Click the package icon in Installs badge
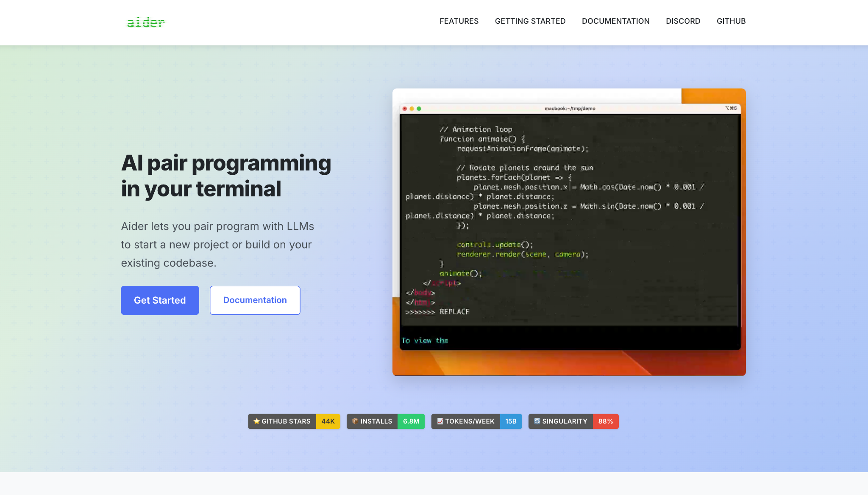This screenshot has width=868, height=495. (x=355, y=421)
